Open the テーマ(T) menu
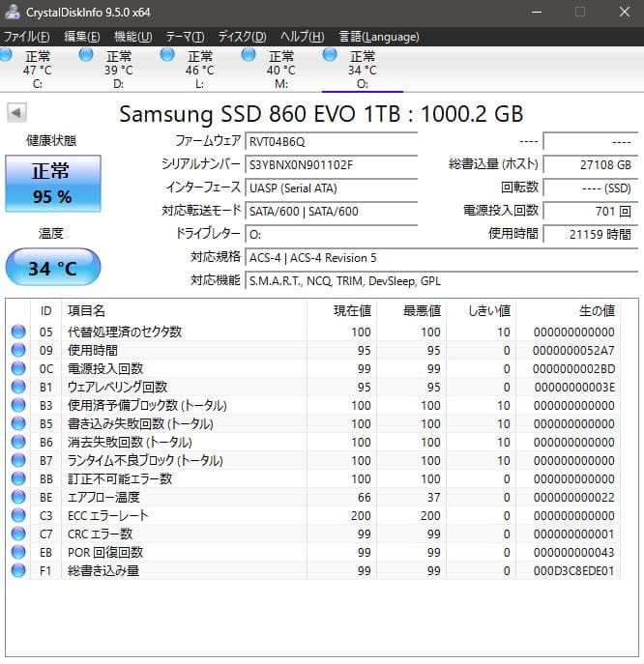644x664 pixels. [x=185, y=37]
